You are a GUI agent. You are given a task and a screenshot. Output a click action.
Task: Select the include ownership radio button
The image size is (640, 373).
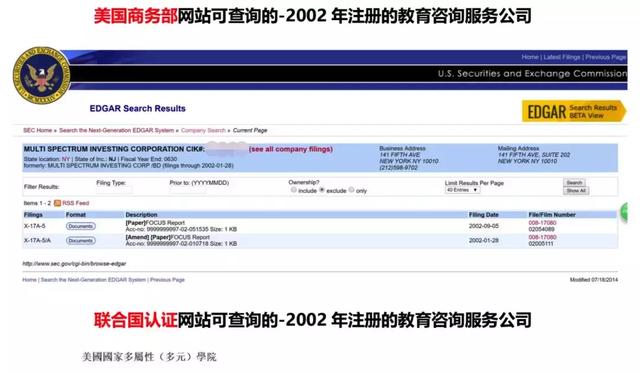[x=293, y=190]
